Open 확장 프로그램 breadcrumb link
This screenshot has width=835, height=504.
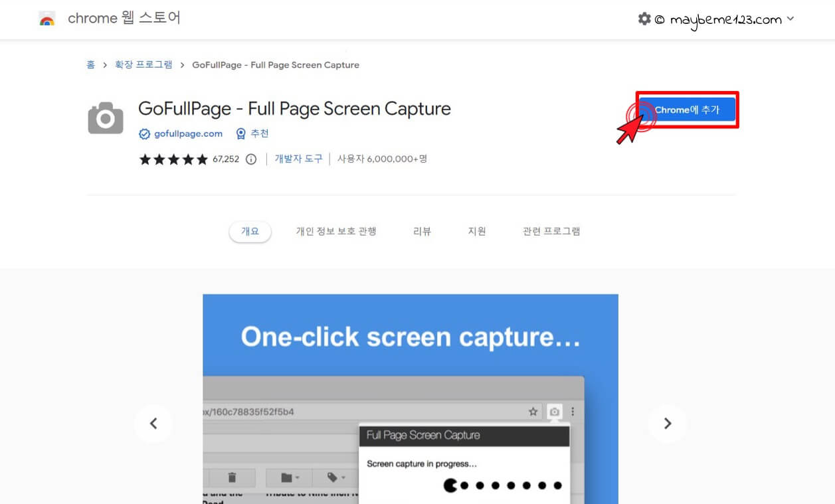pyautogui.click(x=143, y=64)
